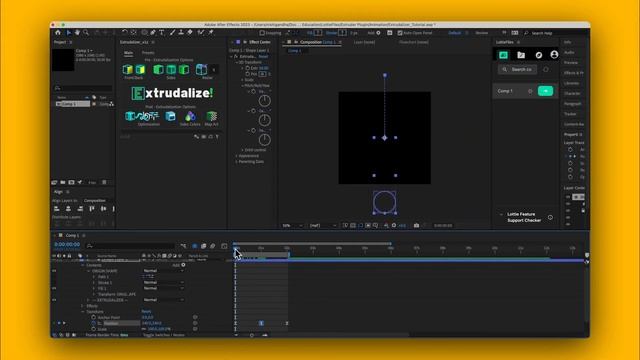640x360 pixels.
Task: Select the Selection arrow tool
Action: click(x=69, y=32)
